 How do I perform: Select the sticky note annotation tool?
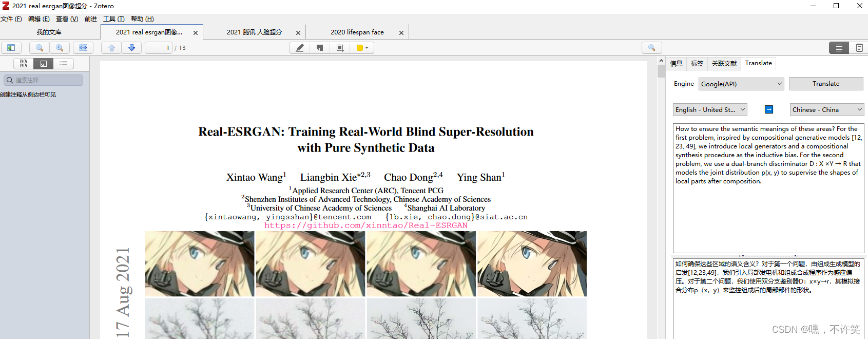[320, 48]
